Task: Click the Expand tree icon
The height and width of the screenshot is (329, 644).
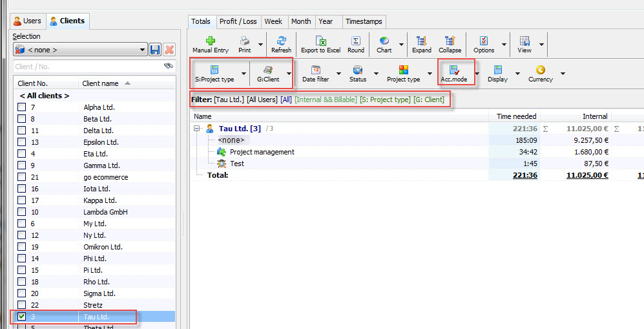Action: (x=421, y=41)
